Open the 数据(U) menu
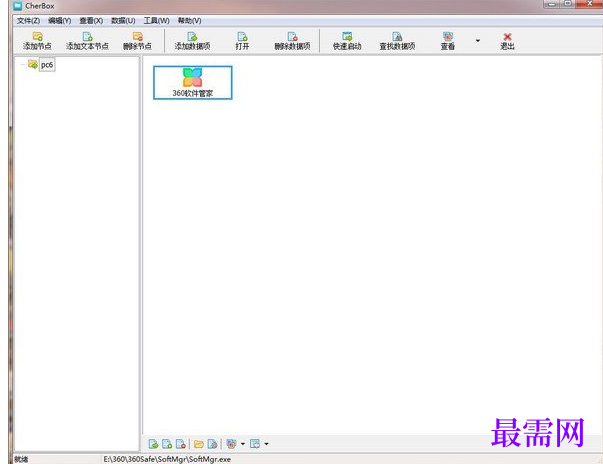The width and height of the screenshot is (603, 464). tap(123, 21)
